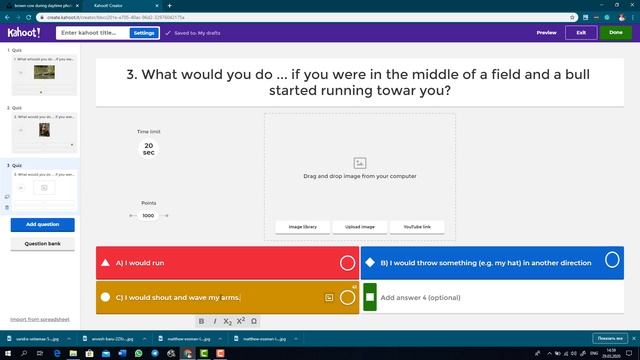
Task: Open File Explorer from the taskbar
Action: pos(73,353)
